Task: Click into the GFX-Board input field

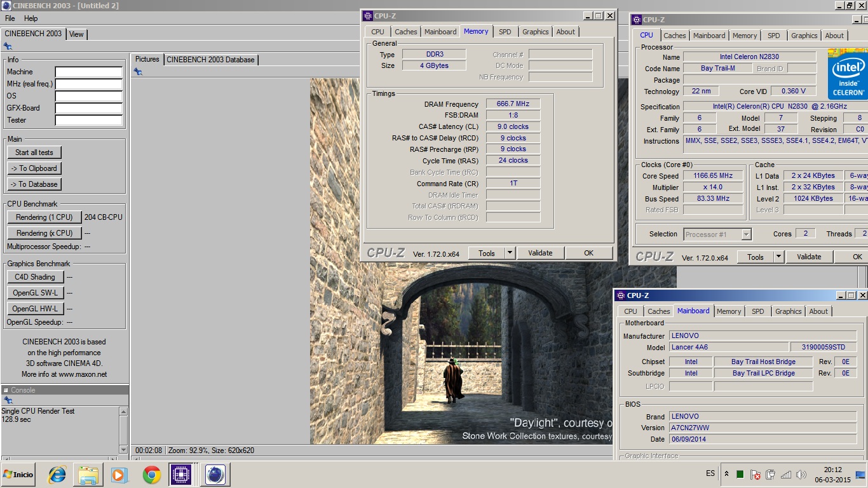Action: 89,108
